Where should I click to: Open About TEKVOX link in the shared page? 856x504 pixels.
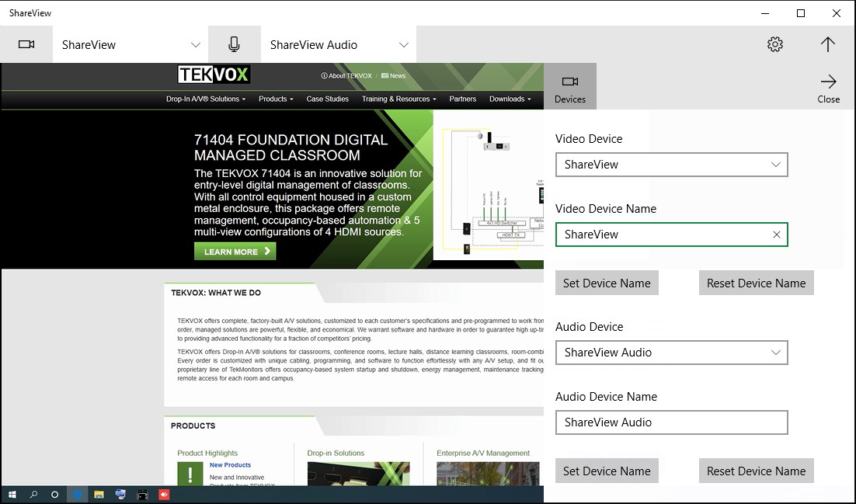(346, 76)
